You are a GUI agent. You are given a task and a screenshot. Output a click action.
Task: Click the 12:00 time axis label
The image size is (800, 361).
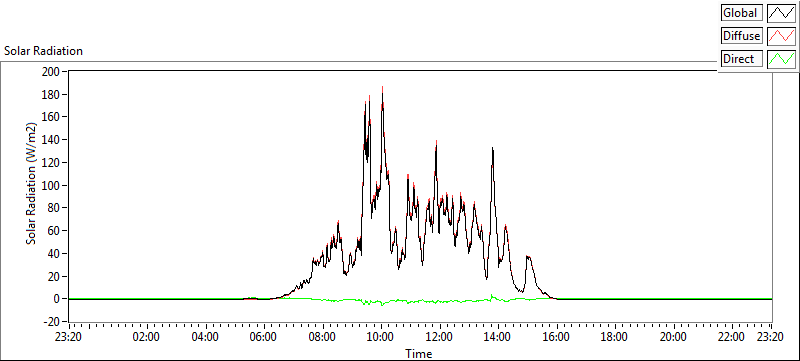tap(440, 337)
